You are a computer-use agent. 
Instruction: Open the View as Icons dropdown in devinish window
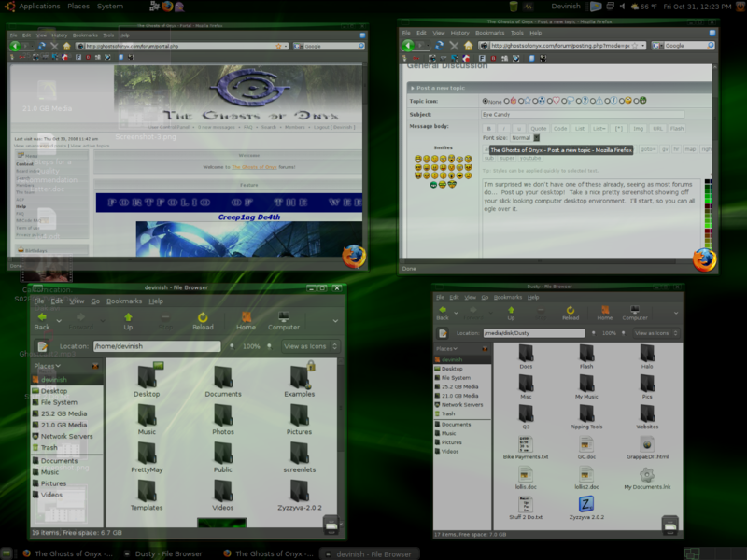pyautogui.click(x=310, y=346)
